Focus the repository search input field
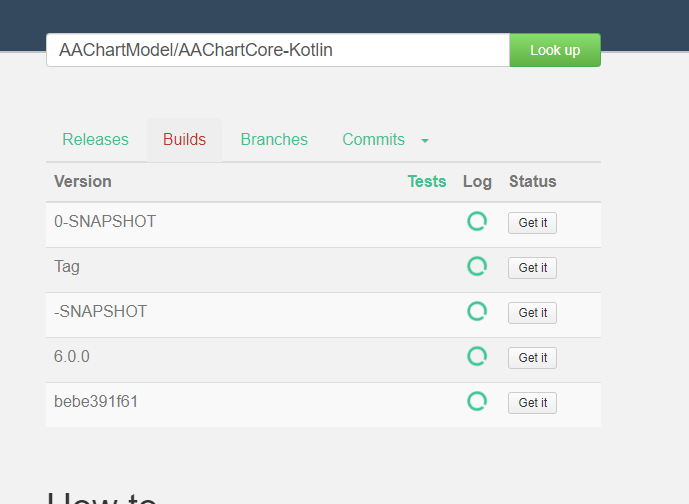The width and height of the screenshot is (689, 504). point(278,50)
